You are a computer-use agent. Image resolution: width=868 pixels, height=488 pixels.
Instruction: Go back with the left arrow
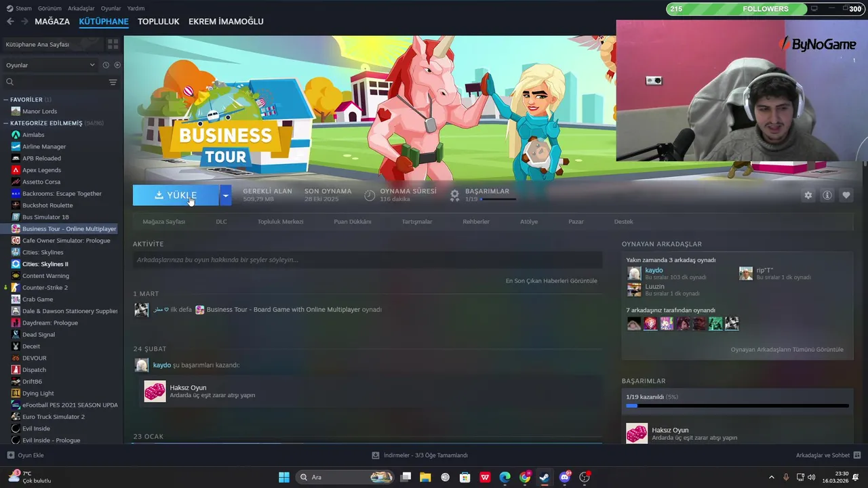(10, 22)
